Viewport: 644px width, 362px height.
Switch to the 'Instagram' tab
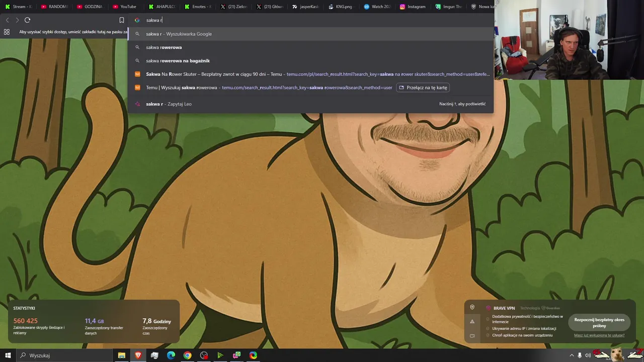[x=413, y=7]
